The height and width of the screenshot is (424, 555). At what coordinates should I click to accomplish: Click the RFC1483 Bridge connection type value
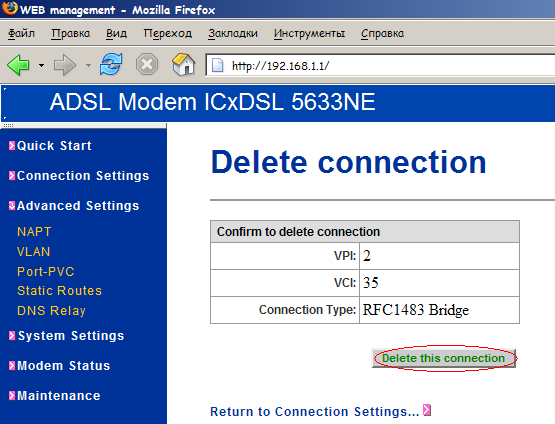tap(416, 310)
